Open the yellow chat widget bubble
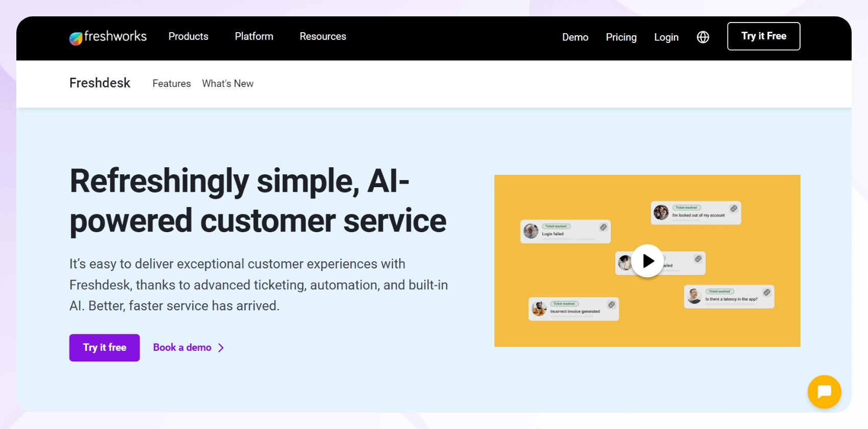 point(824,392)
